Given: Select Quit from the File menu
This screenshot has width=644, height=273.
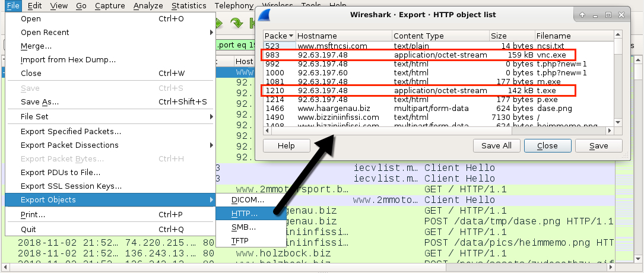Looking at the screenshot, I should tap(110, 229).
